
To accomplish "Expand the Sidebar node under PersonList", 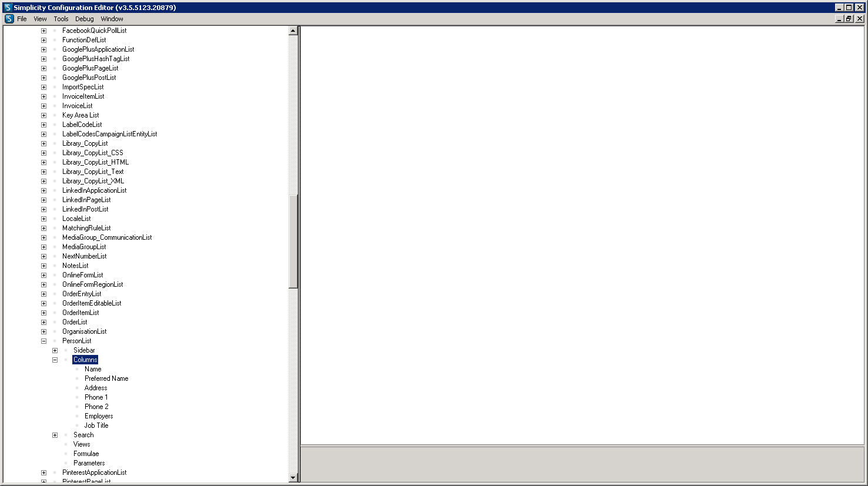I will click(55, 350).
